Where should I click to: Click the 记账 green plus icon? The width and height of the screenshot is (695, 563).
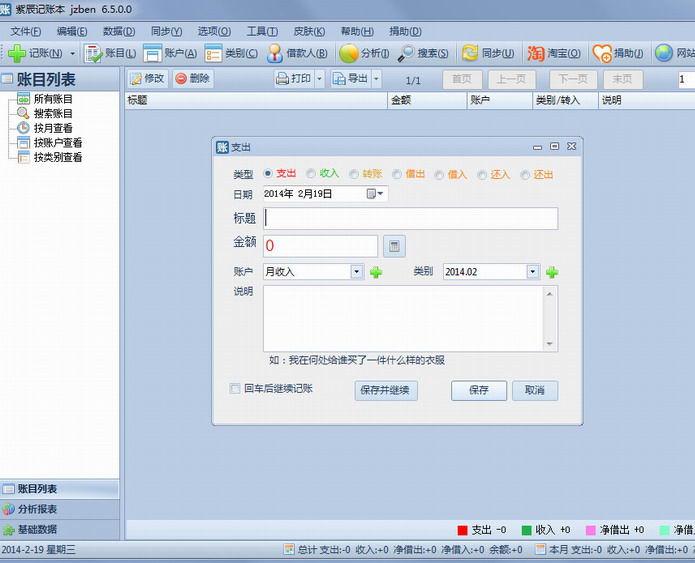16,53
